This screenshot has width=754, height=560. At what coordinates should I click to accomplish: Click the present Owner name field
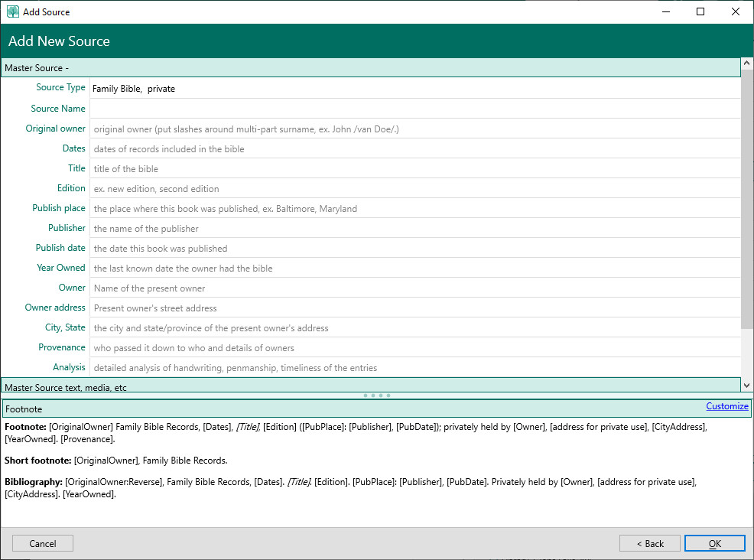[414, 288]
